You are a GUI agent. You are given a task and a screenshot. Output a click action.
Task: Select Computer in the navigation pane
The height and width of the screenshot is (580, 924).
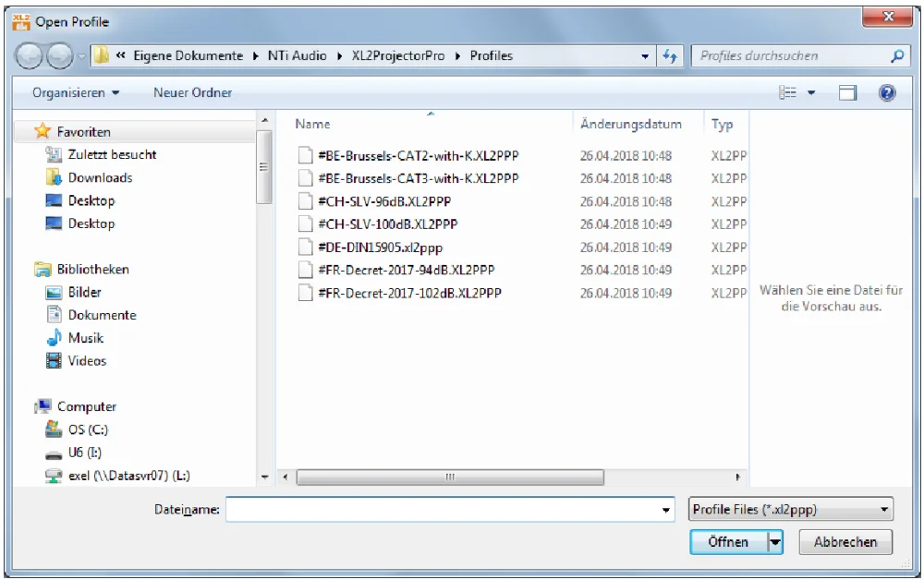87,406
